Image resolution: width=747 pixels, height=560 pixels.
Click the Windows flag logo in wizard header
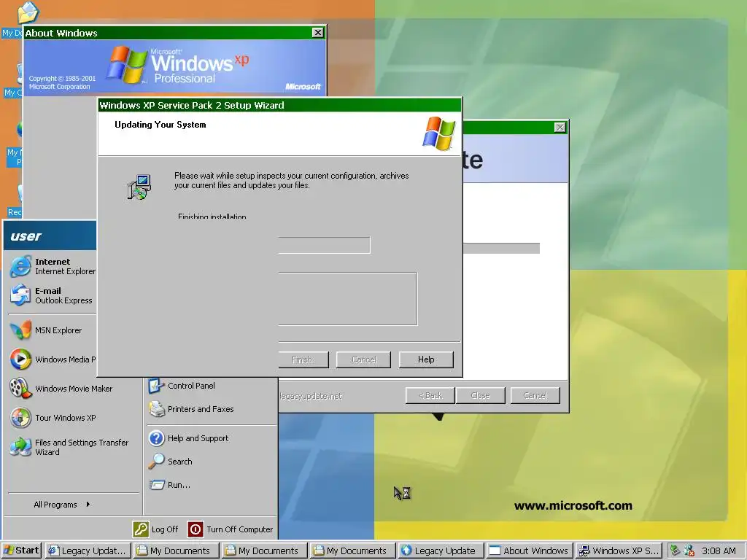point(438,133)
